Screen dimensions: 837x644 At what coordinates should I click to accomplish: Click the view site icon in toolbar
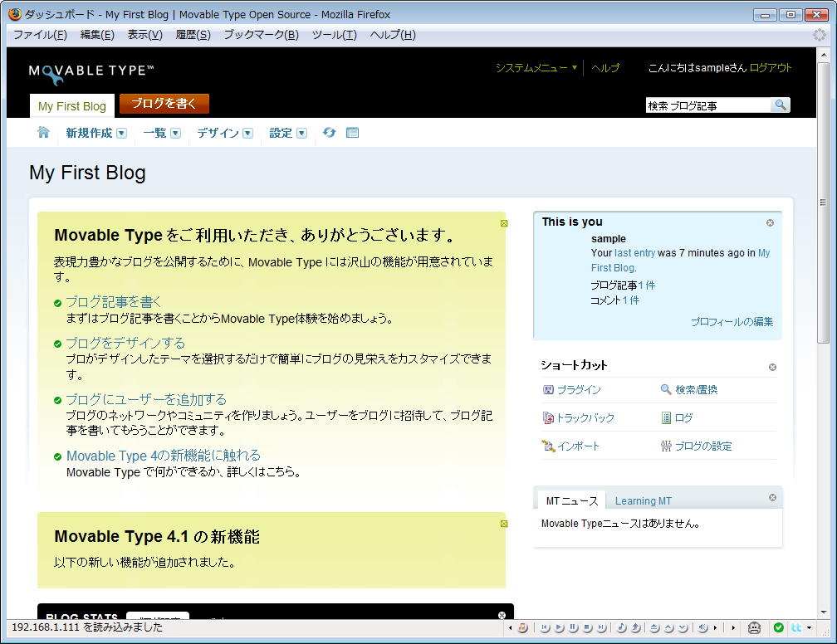tap(352, 132)
